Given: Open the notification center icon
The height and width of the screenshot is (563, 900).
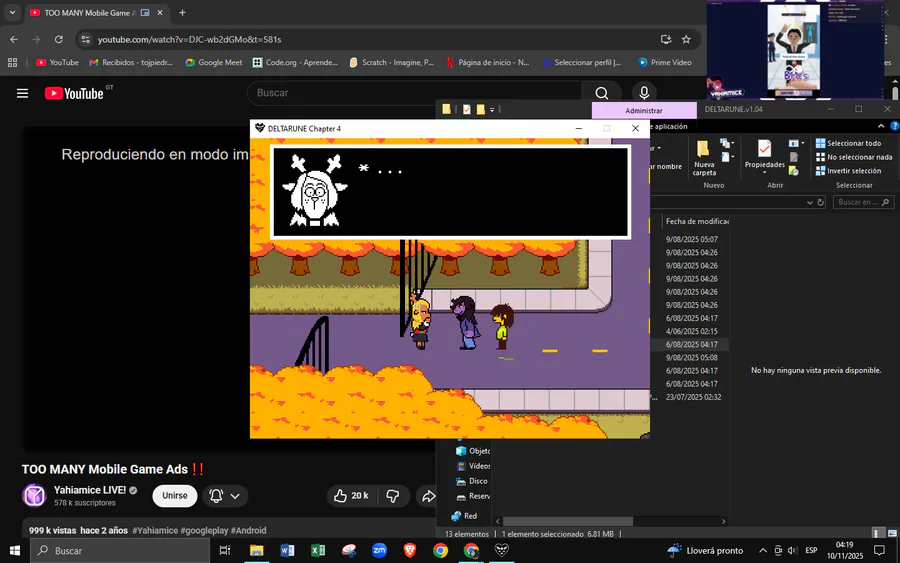Looking at the screenshot, I should [879, 550].
